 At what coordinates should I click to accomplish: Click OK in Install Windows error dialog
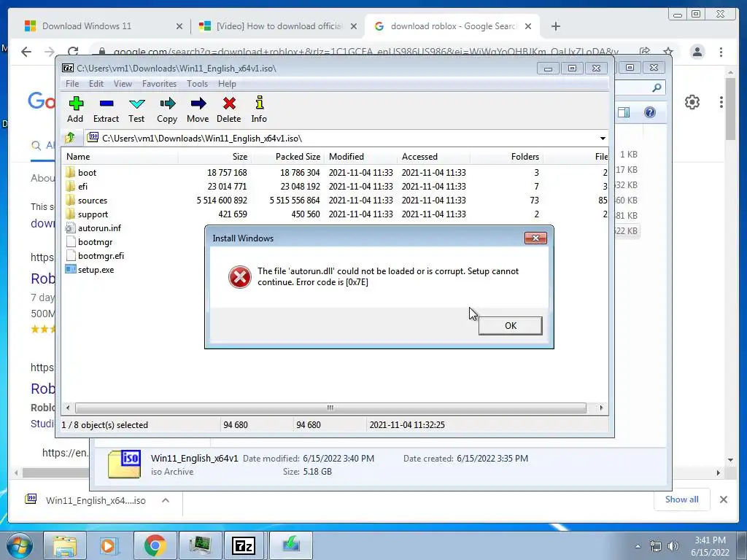[510, 326]
